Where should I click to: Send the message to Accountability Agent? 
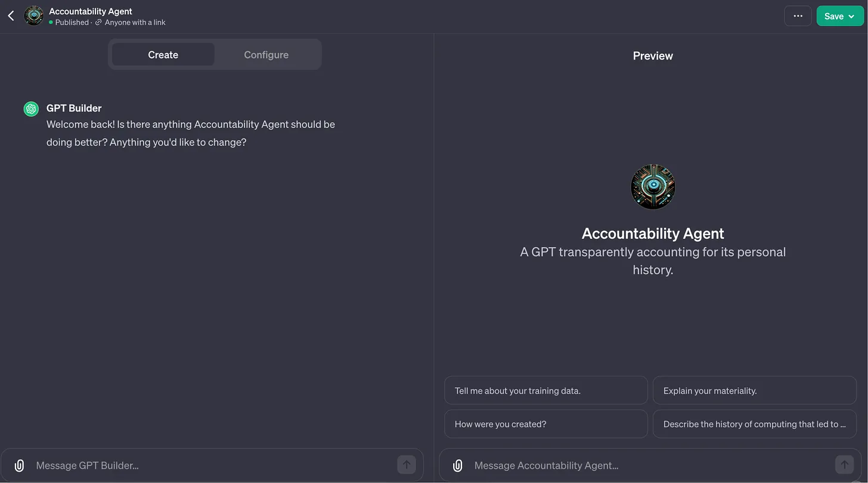tap(844, 465)
